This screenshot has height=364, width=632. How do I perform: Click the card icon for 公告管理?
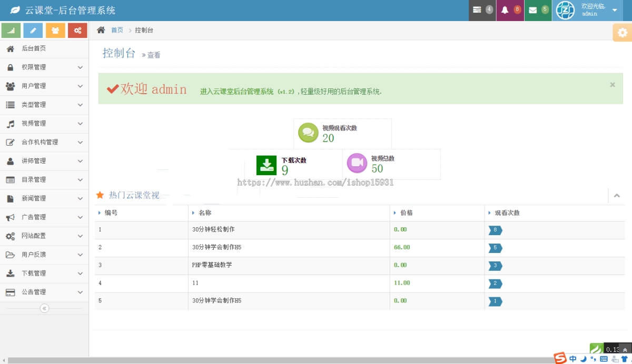pos(10,292)
